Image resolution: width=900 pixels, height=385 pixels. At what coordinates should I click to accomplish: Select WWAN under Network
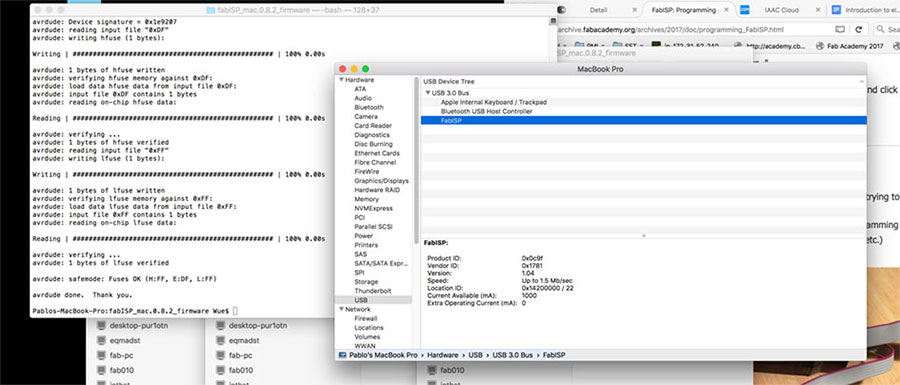pos(365,346)
